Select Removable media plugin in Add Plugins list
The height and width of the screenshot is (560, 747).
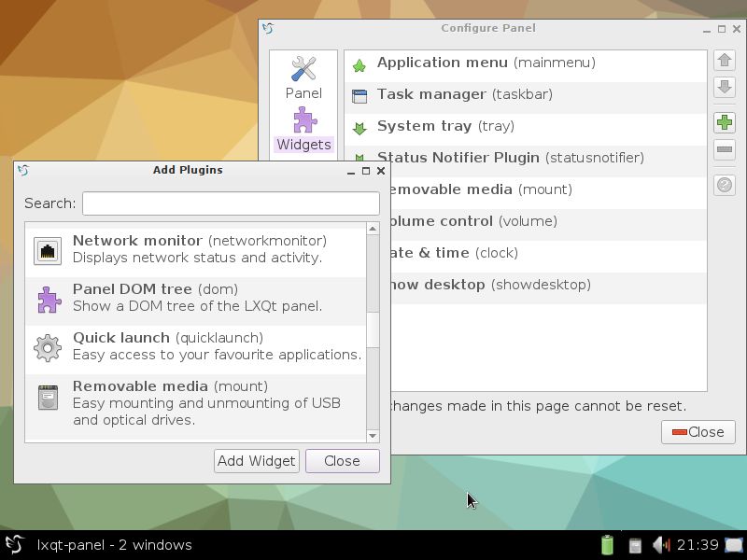click(196, 407)
